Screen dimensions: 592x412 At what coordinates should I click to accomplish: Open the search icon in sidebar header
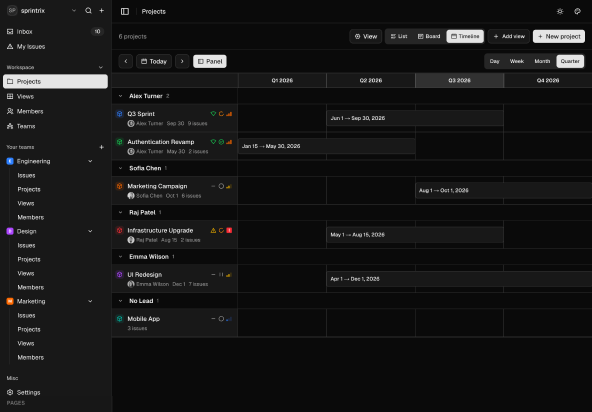[88, 11]
